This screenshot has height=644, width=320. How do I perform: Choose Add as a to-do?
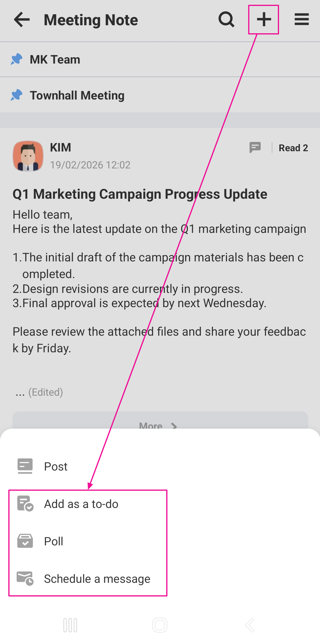[x=81, y=504]
